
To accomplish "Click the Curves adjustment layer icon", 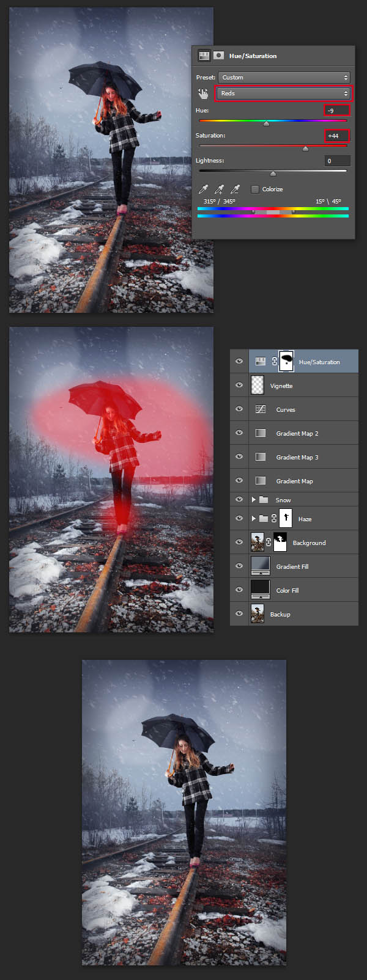I will (260, 409).
